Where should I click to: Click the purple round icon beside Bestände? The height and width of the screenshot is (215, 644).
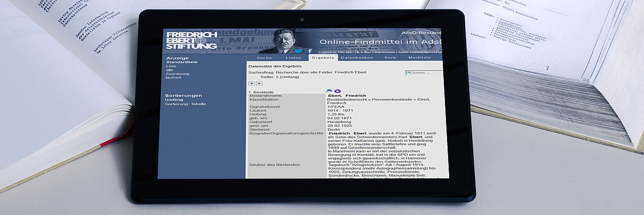[337, 91]
